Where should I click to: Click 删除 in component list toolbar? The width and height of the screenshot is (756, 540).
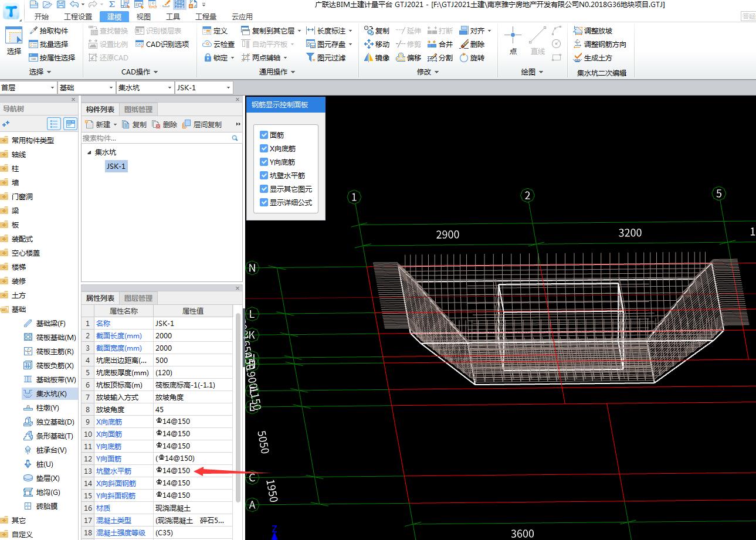pyautogui.click(x=165, y=124)
